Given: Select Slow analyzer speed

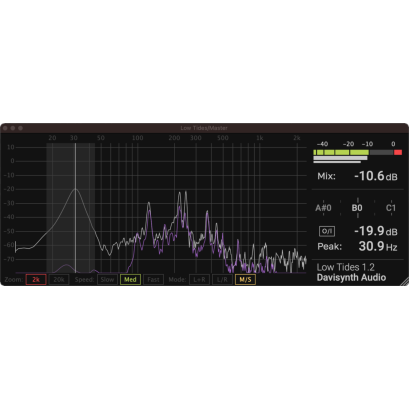Looking at the screenshot, I should click(x=107, y=279).
